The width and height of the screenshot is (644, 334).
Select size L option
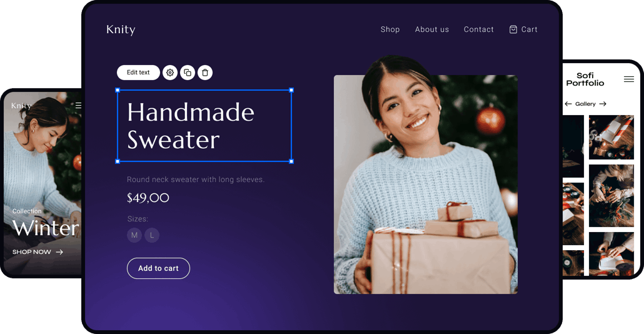pyautogui.click(x=152, y=235)
